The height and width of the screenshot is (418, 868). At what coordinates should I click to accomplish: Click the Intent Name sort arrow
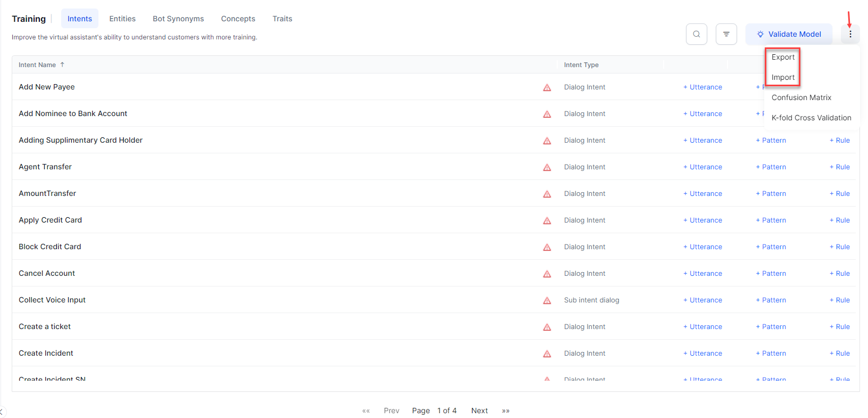coord(62,65)
